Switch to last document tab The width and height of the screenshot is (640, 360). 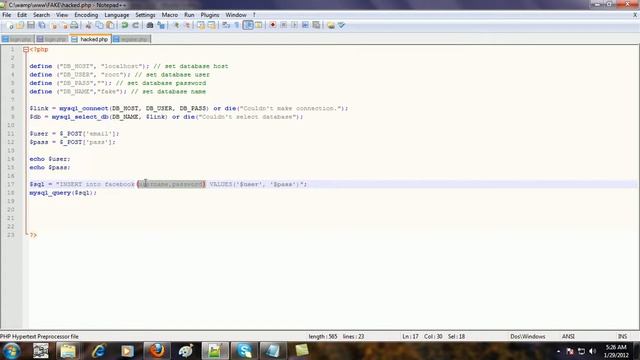tap(131, 39)
